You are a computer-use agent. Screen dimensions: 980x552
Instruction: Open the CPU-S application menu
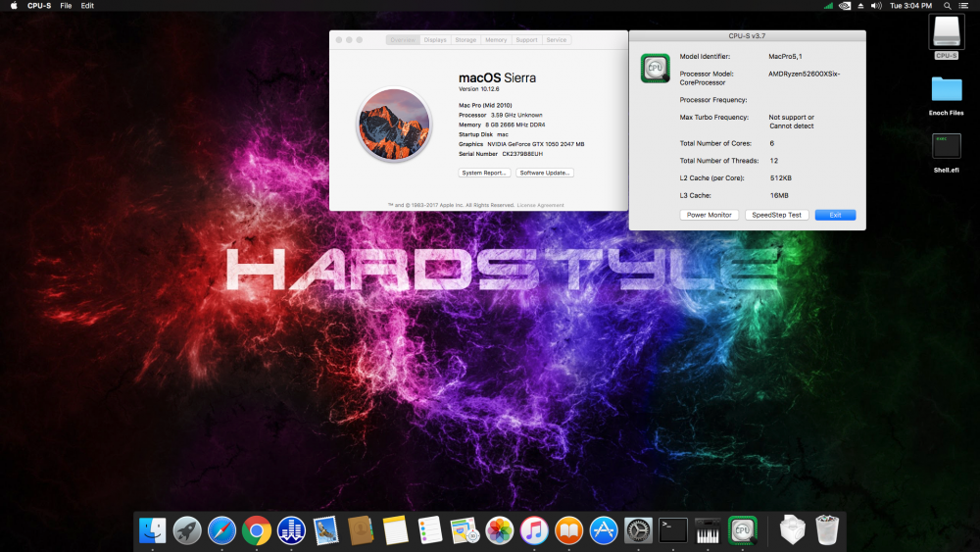click(x=39, y=6)
